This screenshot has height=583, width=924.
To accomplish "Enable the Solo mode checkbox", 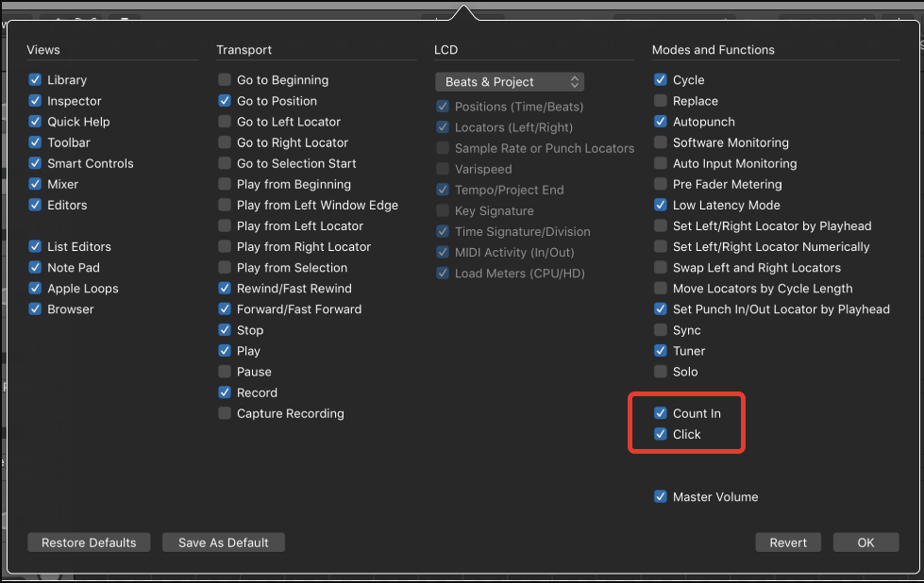I will point(661,372).
